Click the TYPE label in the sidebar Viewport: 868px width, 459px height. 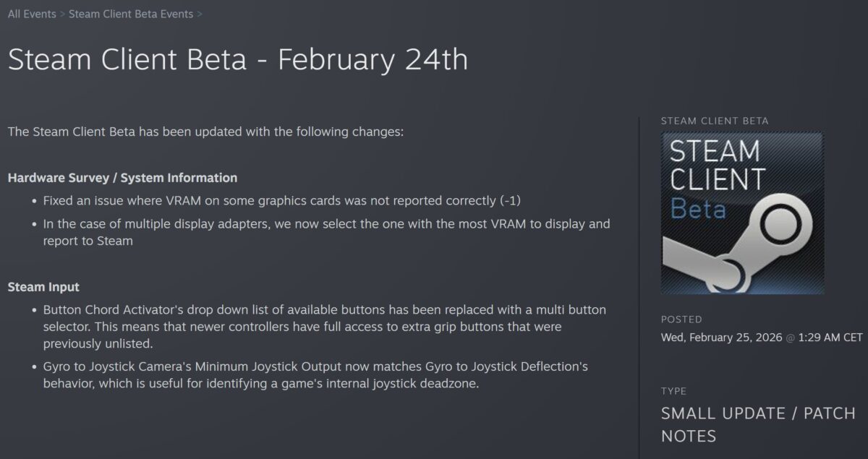coord(673,391)
